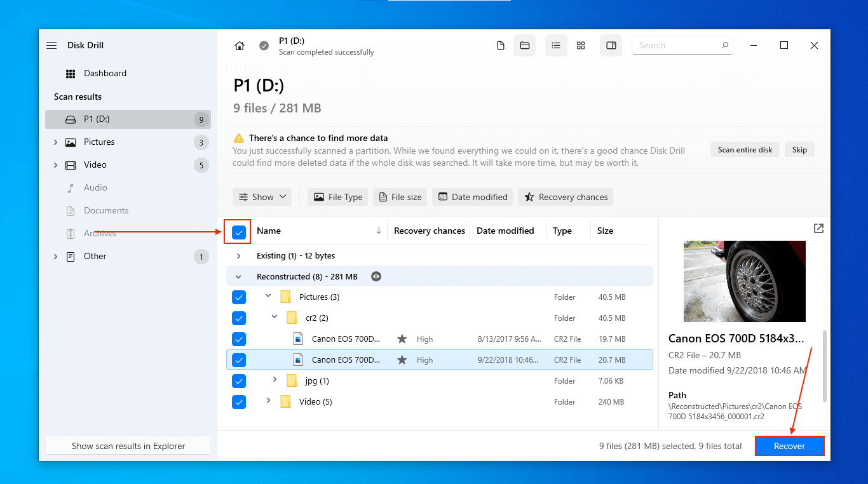Viewport: 868px width, 484px height.
Task: Switch to folder view icon in toolbar
Action: click(x=525, y=46)
